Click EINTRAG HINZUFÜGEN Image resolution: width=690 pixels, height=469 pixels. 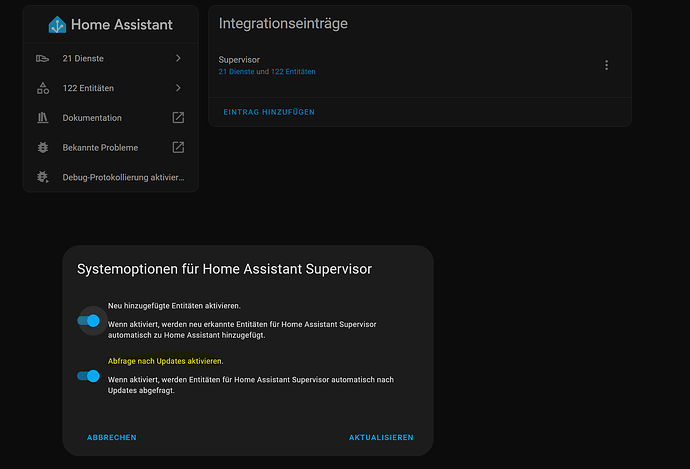pos(269,112)
